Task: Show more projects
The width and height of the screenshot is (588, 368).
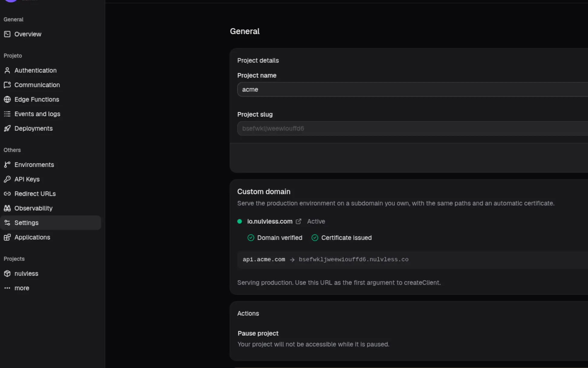Action: pyautogui.click(x=51, y=288)
